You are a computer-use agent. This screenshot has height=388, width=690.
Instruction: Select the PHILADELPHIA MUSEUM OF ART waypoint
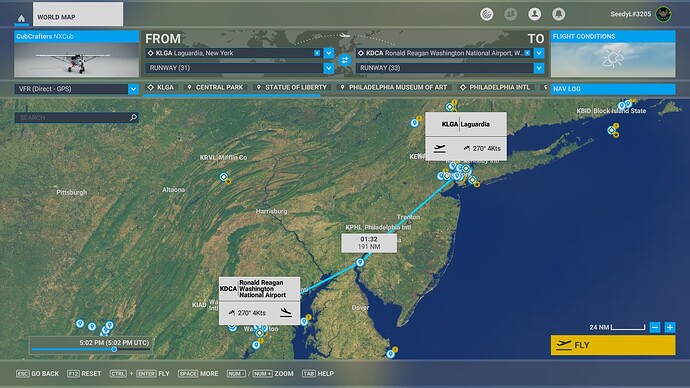click(393, 87)
